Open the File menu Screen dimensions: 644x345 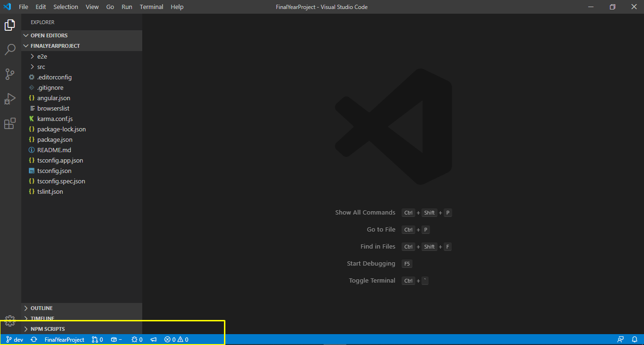click(x=24, y=7)
